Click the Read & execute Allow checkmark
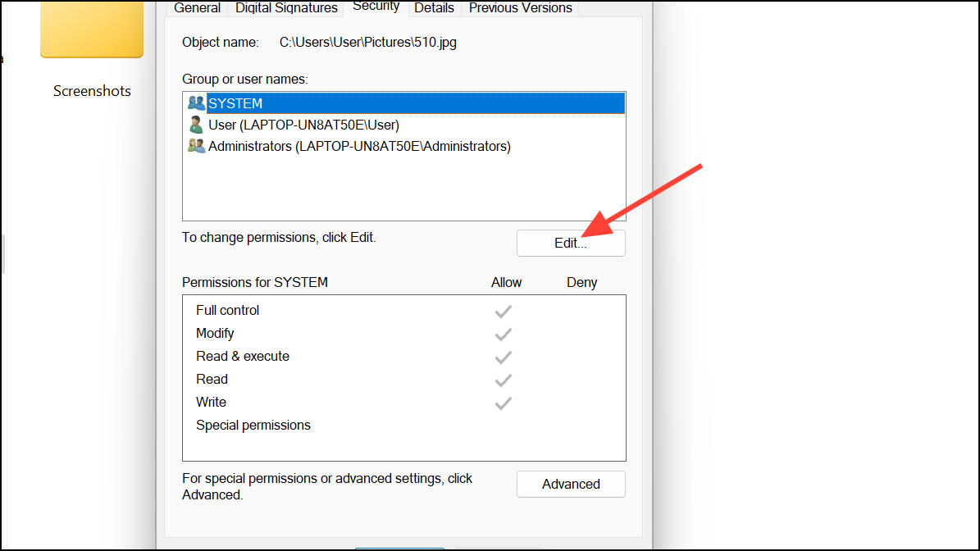The height and width of the screenshot is (551, 980). tap(504, 357)
